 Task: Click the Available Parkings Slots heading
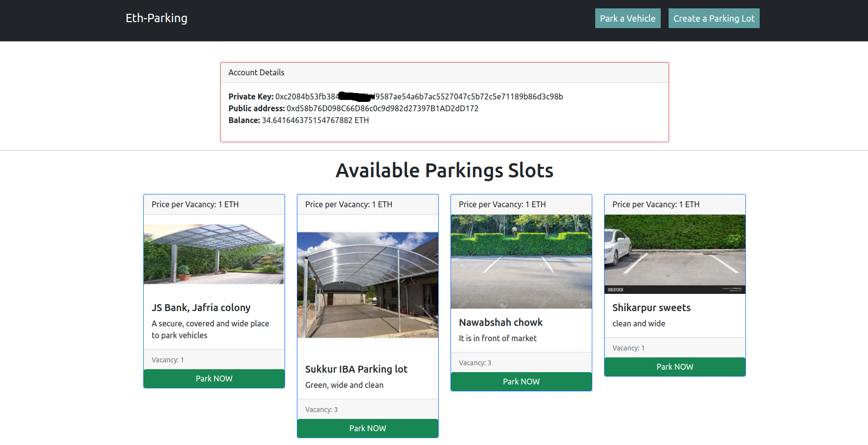click(444, 170)
